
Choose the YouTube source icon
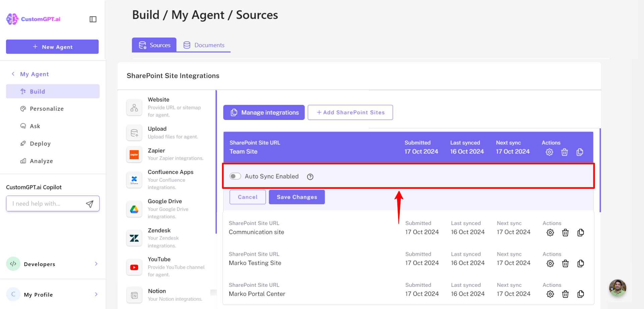pyautogui.click(x=134, y=267)
